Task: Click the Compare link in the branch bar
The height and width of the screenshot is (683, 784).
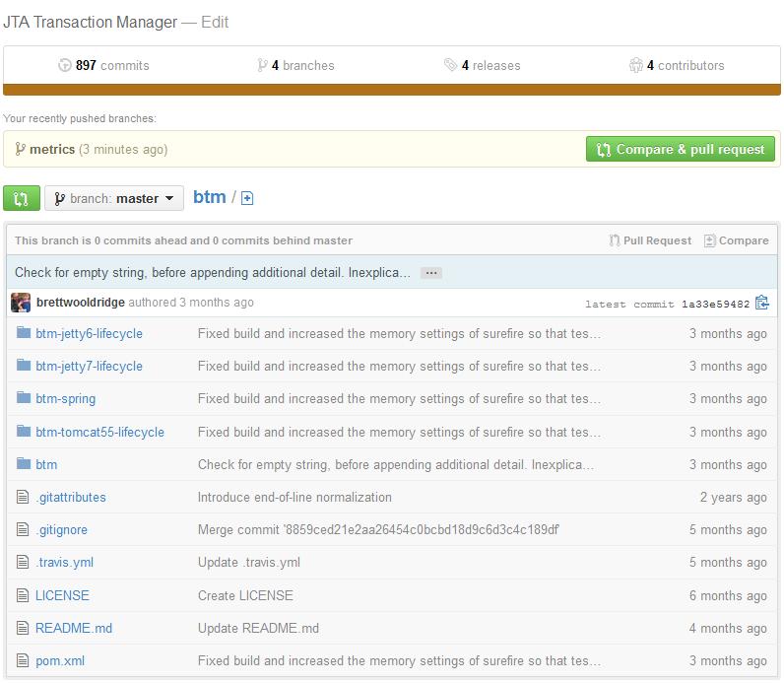Action: pyautogui.click(x=736, y=240)
